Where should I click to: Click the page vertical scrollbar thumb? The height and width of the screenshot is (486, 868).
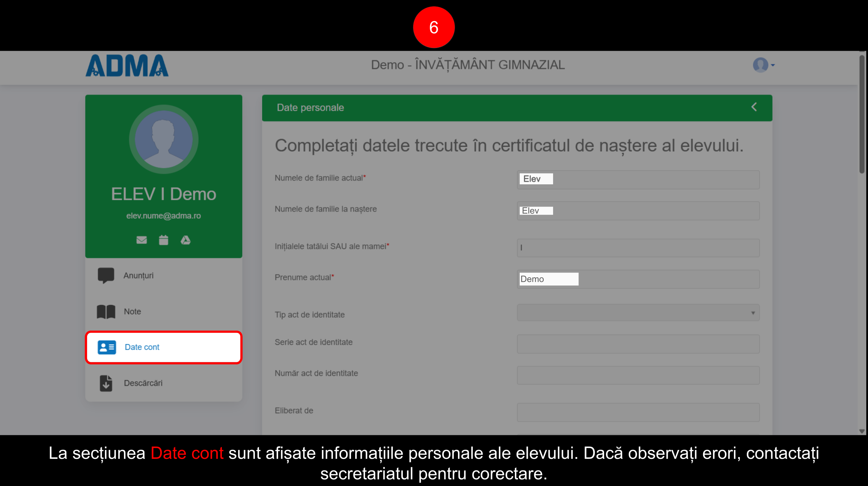pyautogui.click(x=862, y=115)
